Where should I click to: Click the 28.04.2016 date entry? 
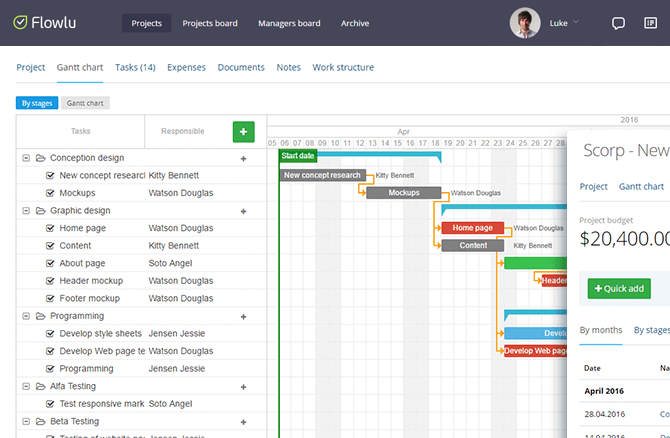(x=605, y=414)
